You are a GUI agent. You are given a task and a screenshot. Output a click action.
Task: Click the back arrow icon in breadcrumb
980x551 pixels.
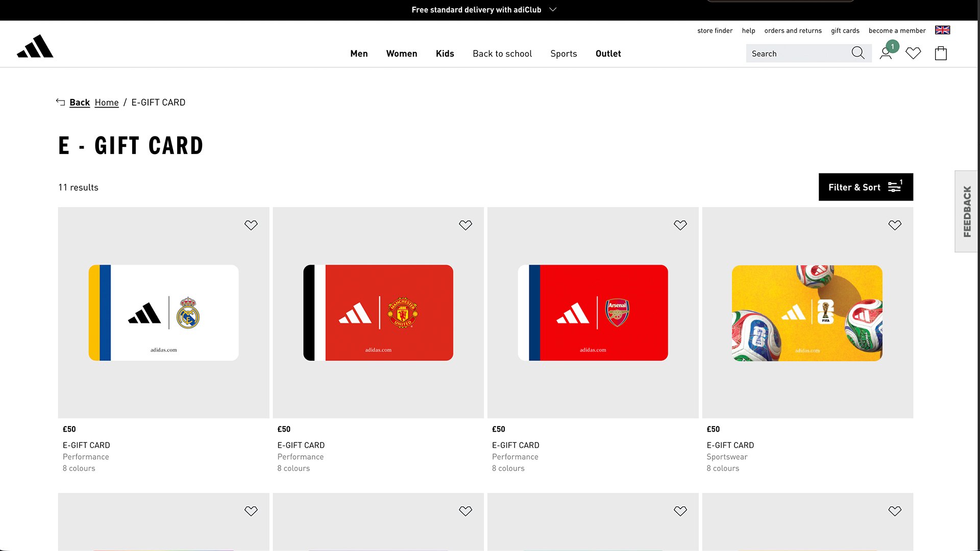(x=60, y=102)
